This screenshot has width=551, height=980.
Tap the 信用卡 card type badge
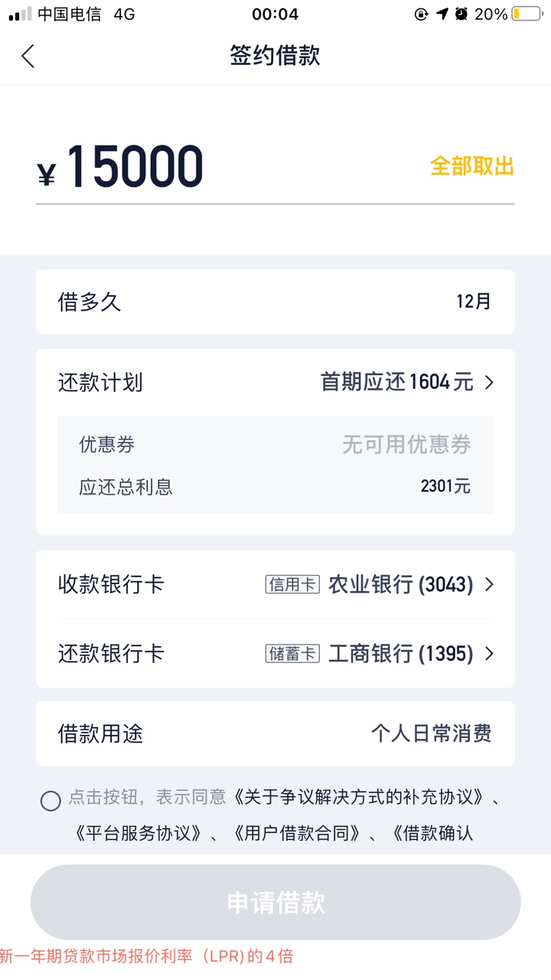[x=292, y=585]
